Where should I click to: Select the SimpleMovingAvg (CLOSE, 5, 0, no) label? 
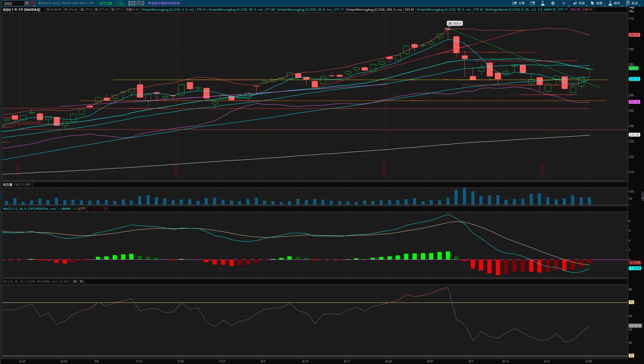coord(168,10)
